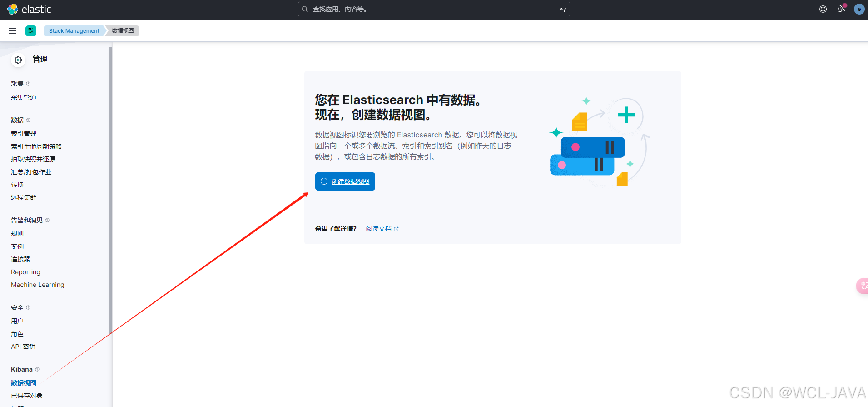Open the newsfeed notifications icon

point(841,9)
